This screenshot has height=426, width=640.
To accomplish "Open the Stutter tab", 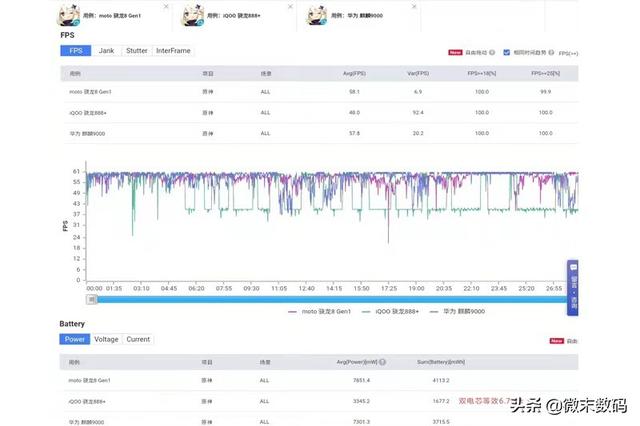I will coord(135,50).
